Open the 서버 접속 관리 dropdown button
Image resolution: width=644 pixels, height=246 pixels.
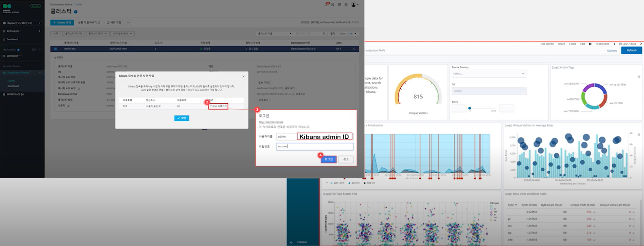click(x=122, y=33)
